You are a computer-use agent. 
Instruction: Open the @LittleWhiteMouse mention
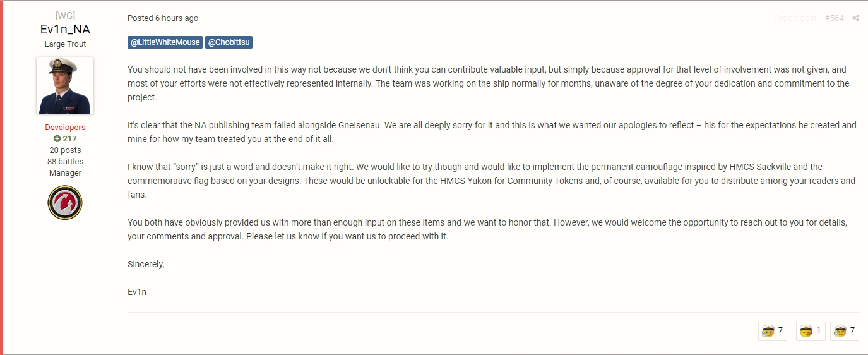coord(165,42)
